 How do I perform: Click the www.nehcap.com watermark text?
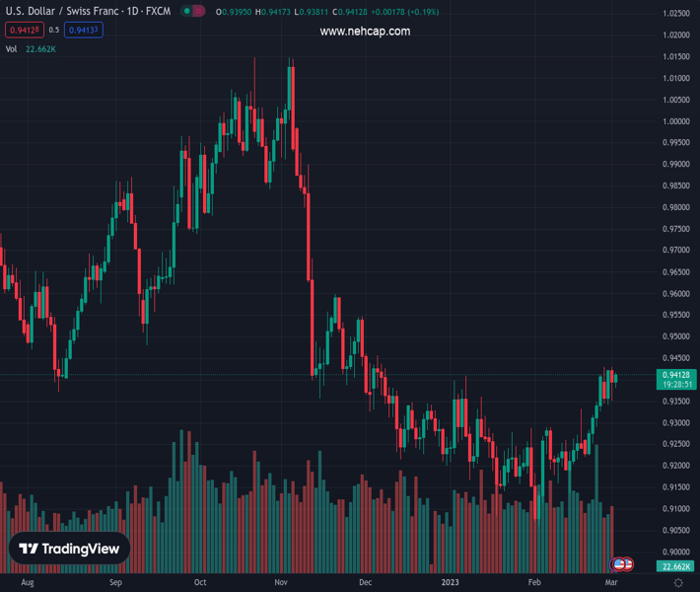click(365, 32)
